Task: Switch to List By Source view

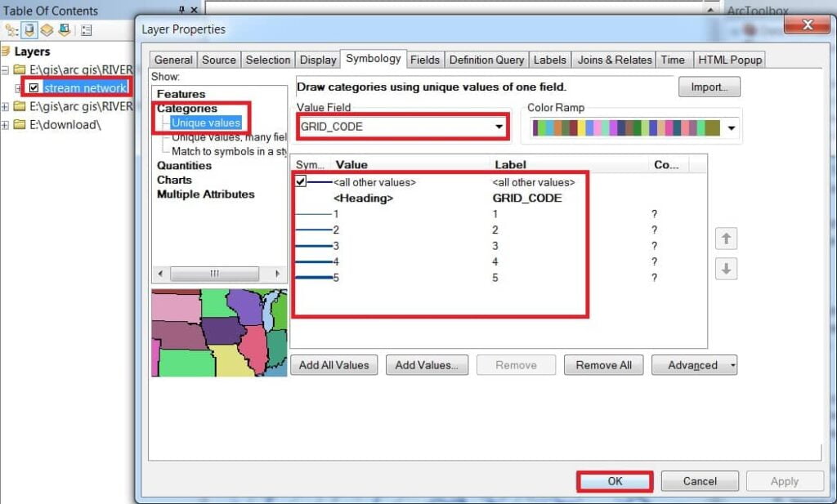Action: click(30, 29)
